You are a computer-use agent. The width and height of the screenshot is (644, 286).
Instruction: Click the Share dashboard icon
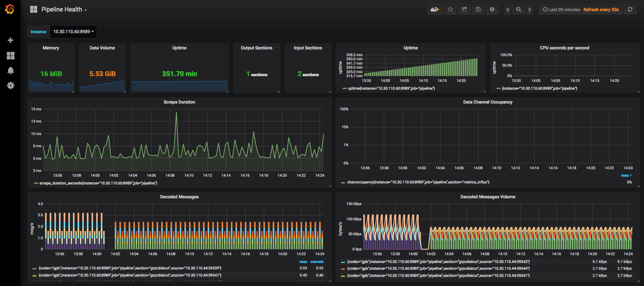point(464,9)
